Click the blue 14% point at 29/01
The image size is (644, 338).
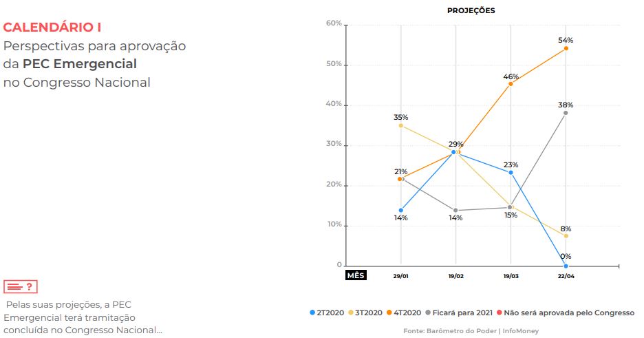pos(400,210)
